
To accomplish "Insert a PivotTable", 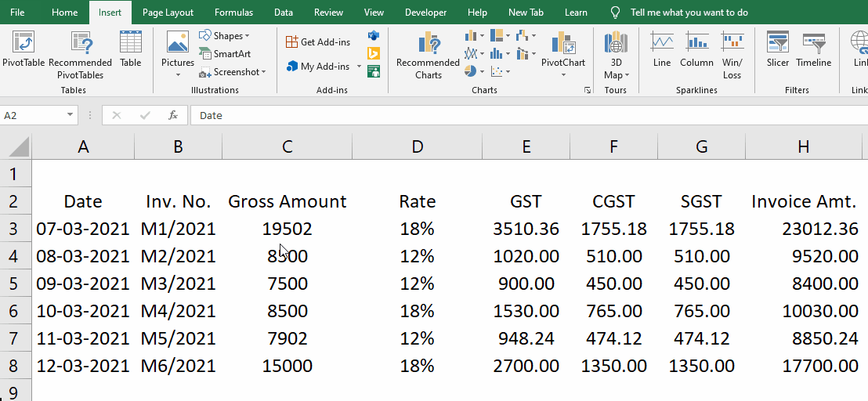I will 24,49.
